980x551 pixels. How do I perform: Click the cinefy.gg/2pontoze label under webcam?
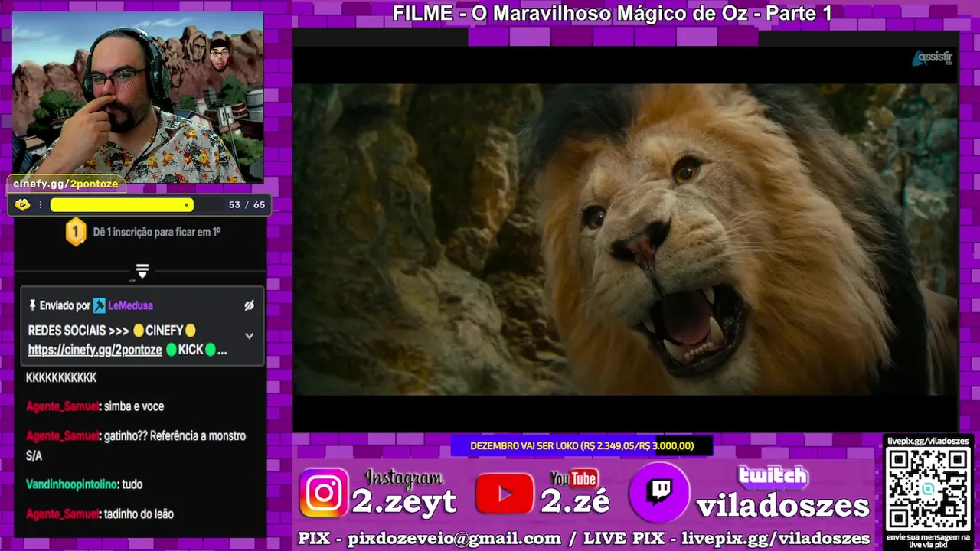coord(66,184)
